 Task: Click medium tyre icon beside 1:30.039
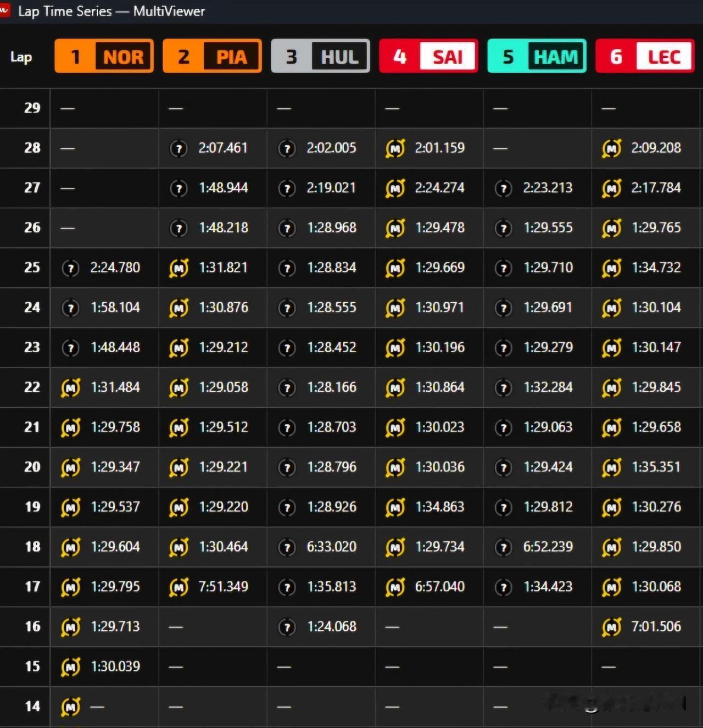[x=70, y=667]
